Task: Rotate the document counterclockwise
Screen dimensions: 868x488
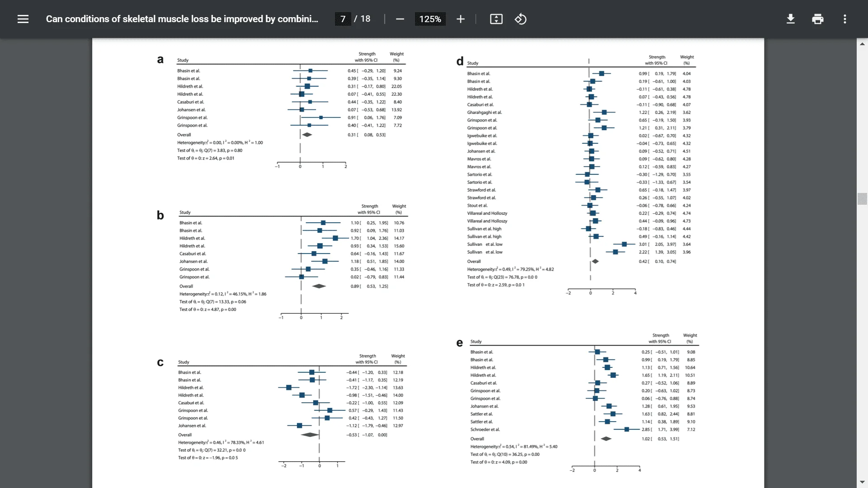Action: 520,19
